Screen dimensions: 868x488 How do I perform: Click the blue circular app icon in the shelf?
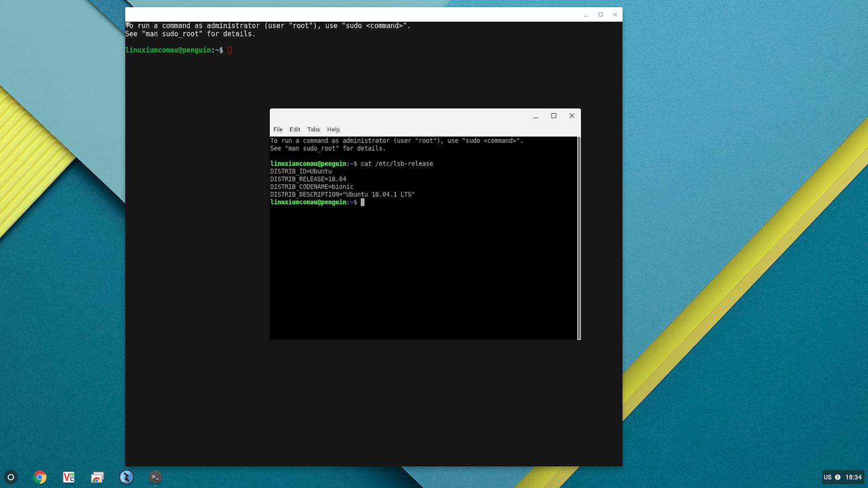[x=126, y=477]
